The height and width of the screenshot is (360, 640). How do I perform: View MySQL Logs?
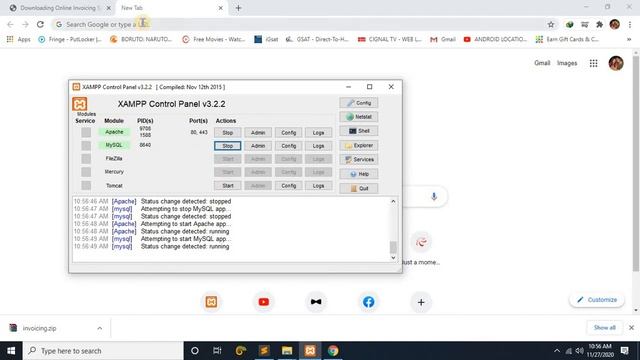coord(318,146)
